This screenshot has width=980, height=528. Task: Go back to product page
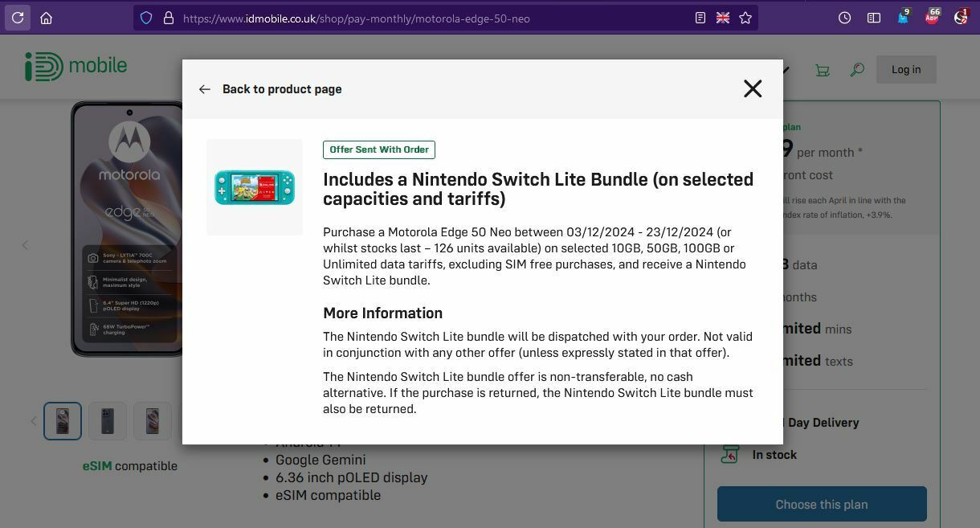pyautogui.click(x=282, y=89)
